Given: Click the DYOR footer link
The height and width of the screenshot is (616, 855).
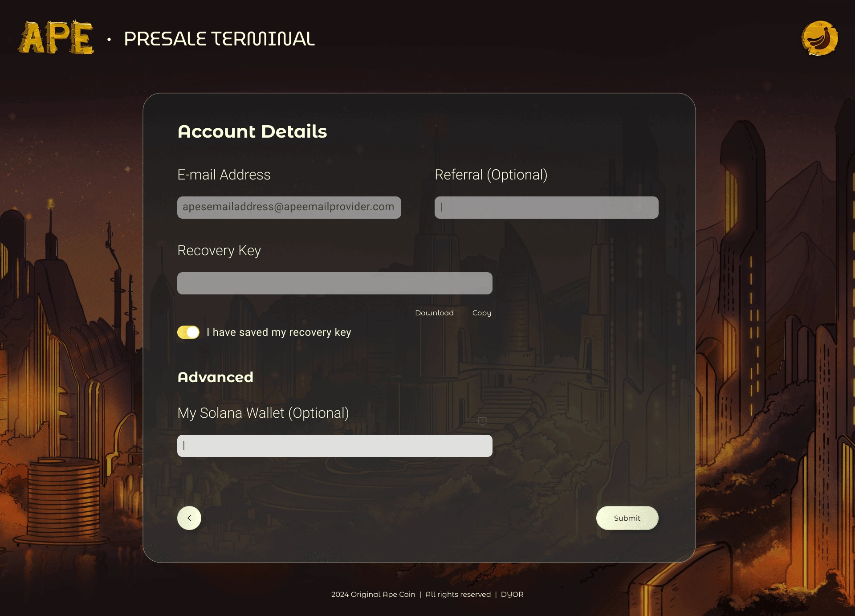Looking at the screenshot, I should [x=512, y=595].
